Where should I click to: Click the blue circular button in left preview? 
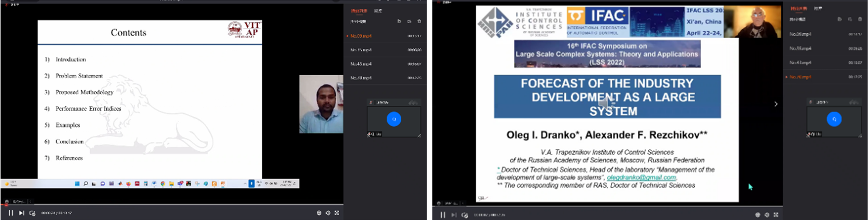(394, 119)
